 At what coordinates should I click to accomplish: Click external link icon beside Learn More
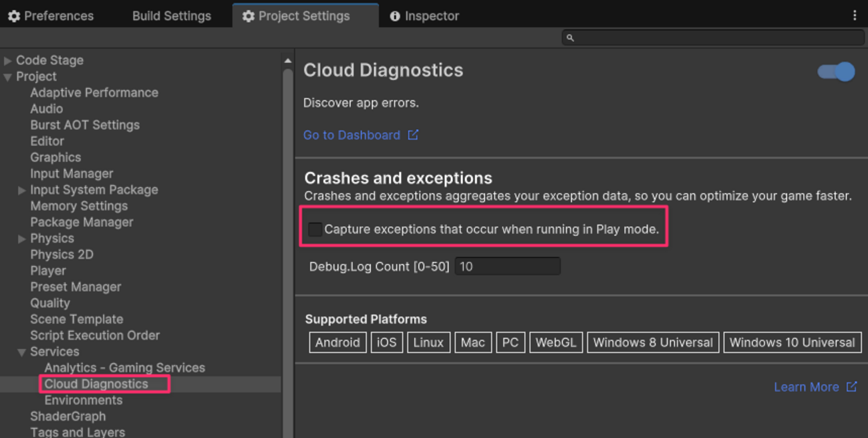click(851, 387)
